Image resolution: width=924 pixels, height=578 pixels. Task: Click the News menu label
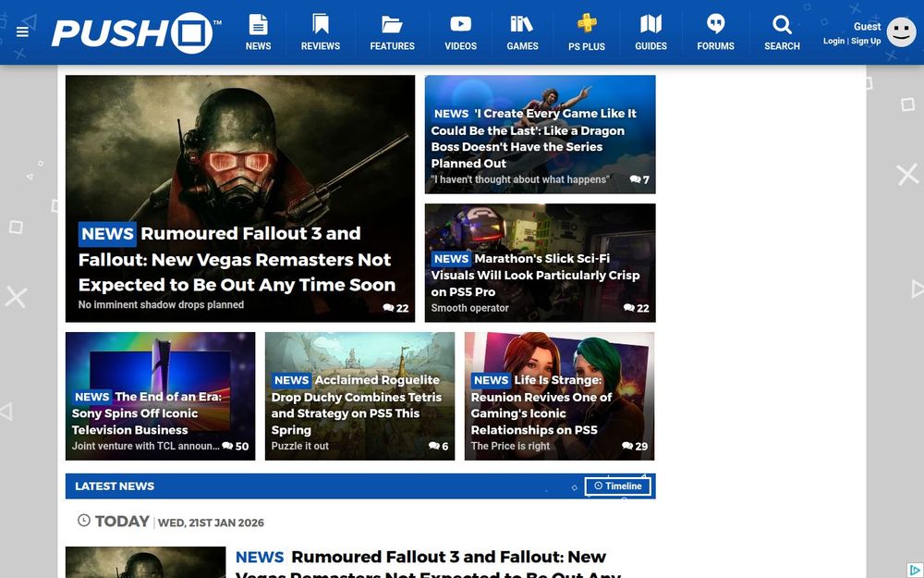tap(258, 46)
